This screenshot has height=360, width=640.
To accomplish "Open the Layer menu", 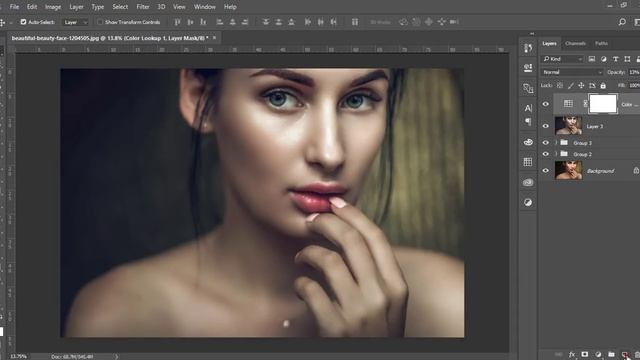I will click(76, 7).
